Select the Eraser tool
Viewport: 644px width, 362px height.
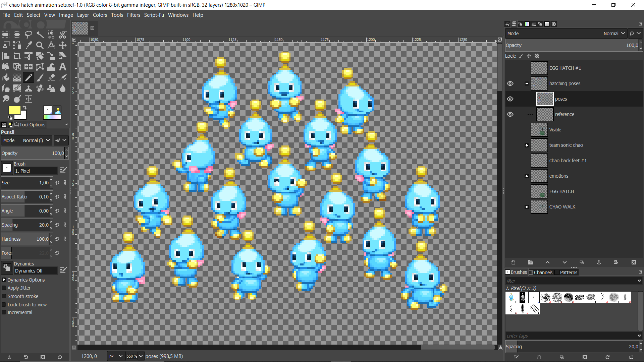(x=51, y=78)
